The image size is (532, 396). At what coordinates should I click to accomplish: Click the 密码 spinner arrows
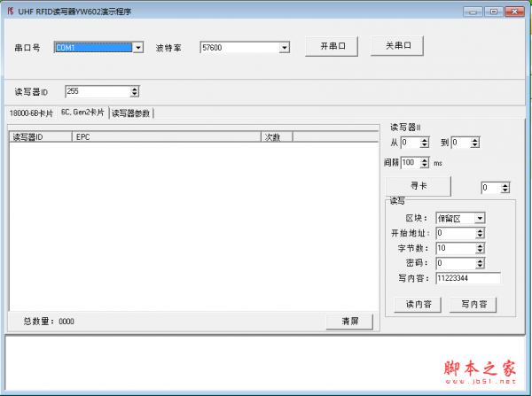point(480,263)
